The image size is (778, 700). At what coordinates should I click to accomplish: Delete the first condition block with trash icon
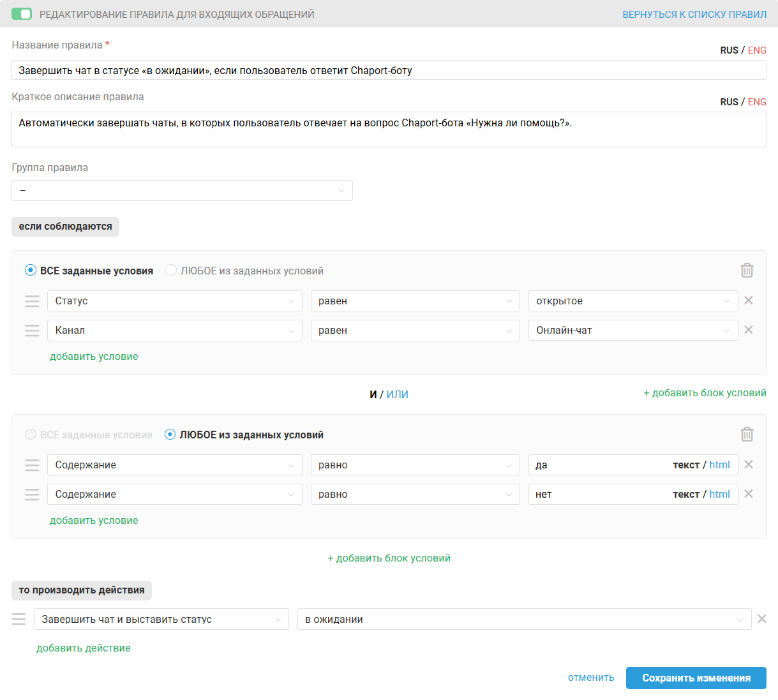(x=747, y=271)
